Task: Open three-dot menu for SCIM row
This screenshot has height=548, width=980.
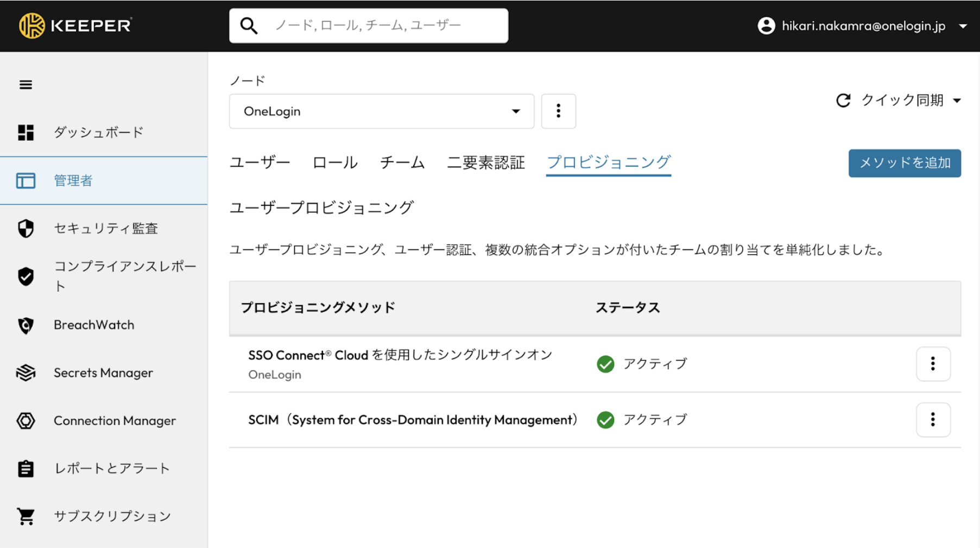Action: click(933, 420)
